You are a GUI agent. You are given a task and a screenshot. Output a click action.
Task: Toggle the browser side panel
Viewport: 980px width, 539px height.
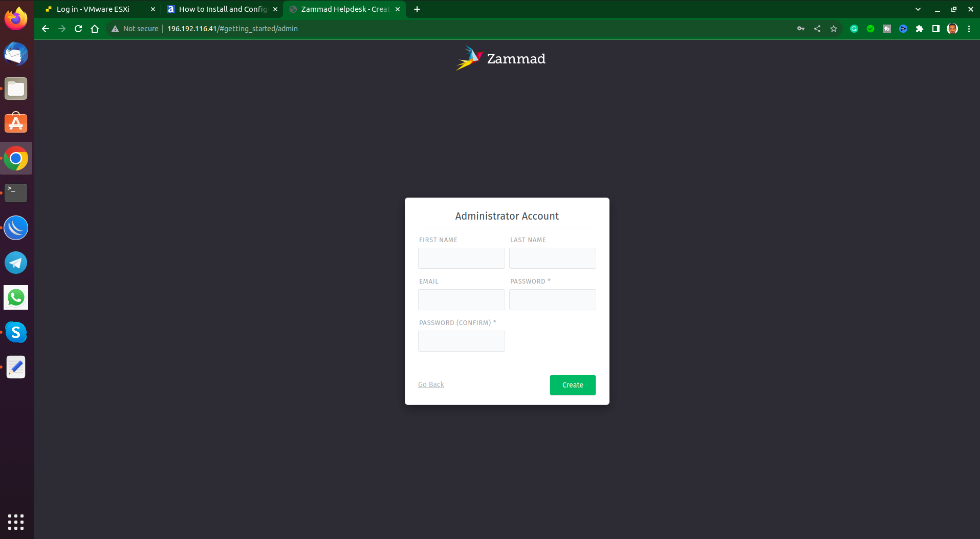pos(936,29)
